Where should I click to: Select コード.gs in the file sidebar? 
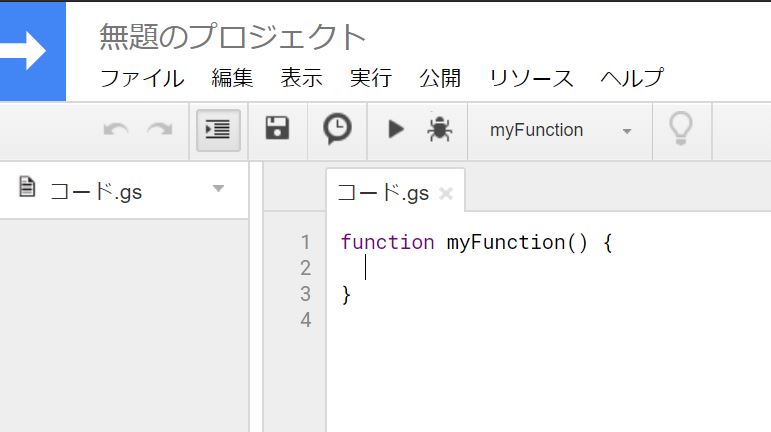click(x=96, y=191)
